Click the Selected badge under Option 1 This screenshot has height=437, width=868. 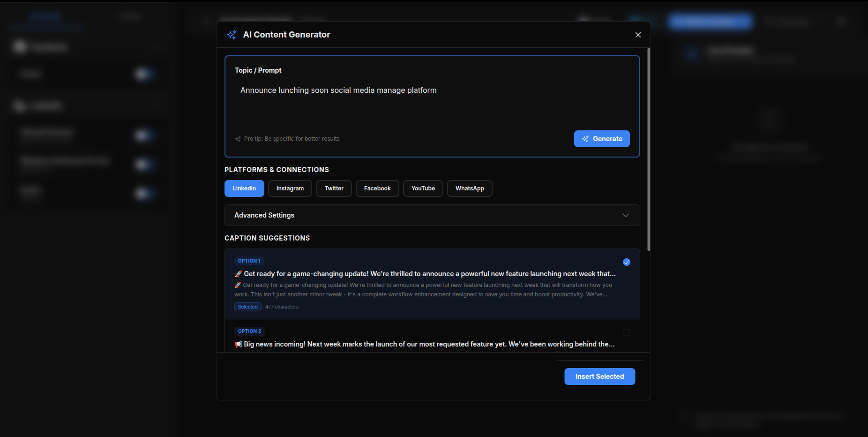pos(248,307)
